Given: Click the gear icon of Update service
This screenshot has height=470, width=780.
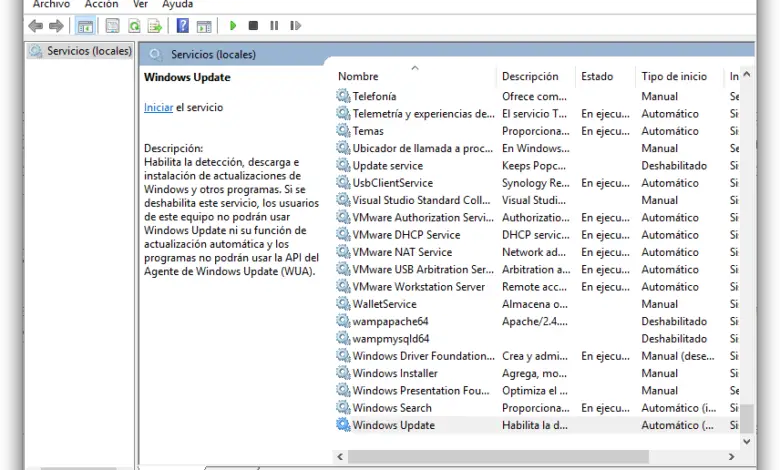Looking at the screenshot, I should tap(343, 165).
